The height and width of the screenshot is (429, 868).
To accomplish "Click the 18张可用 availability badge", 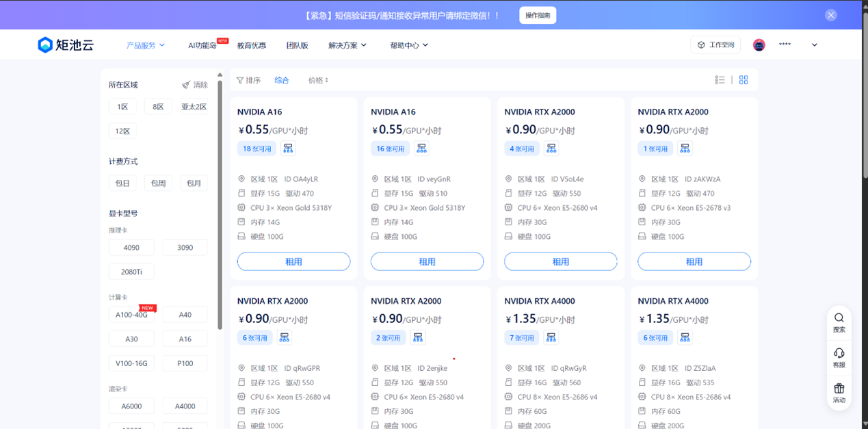I will click(257, 148).
